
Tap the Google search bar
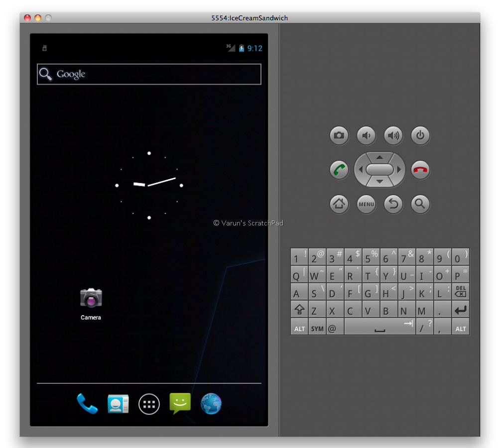(149, 74)
